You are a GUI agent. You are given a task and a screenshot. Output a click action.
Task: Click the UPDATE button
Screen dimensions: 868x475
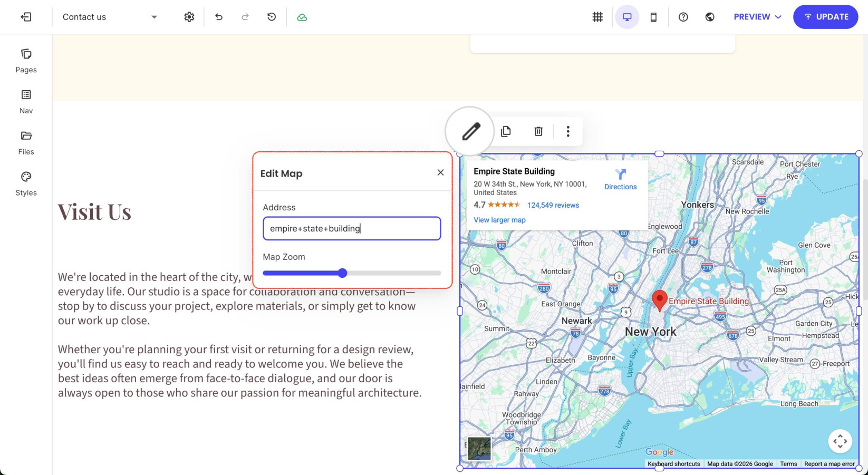pos(826,17)
